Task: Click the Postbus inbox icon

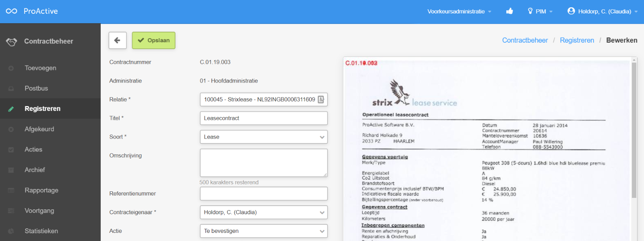Action: 11,89
